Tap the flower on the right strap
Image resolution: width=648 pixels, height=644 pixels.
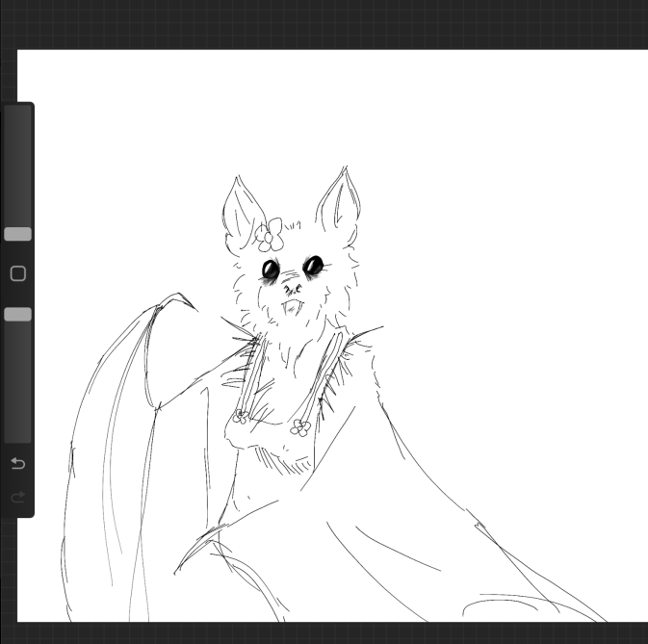coord(301,426)
